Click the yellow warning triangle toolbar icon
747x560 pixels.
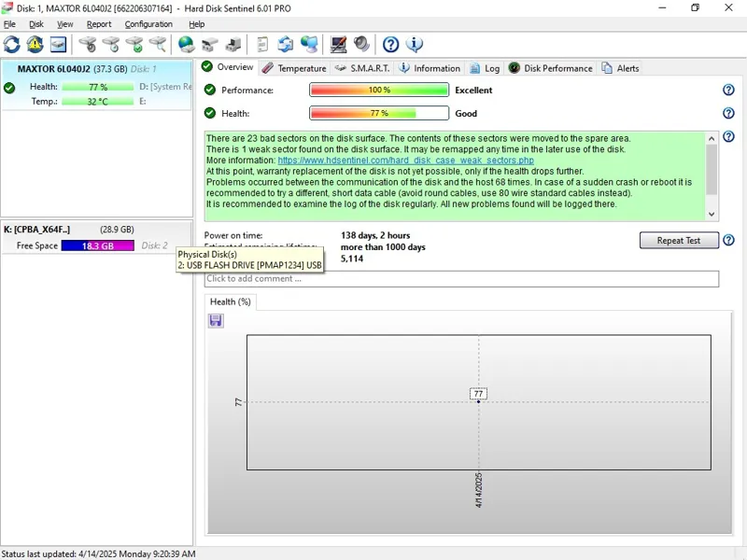click(x=35, y=44)
